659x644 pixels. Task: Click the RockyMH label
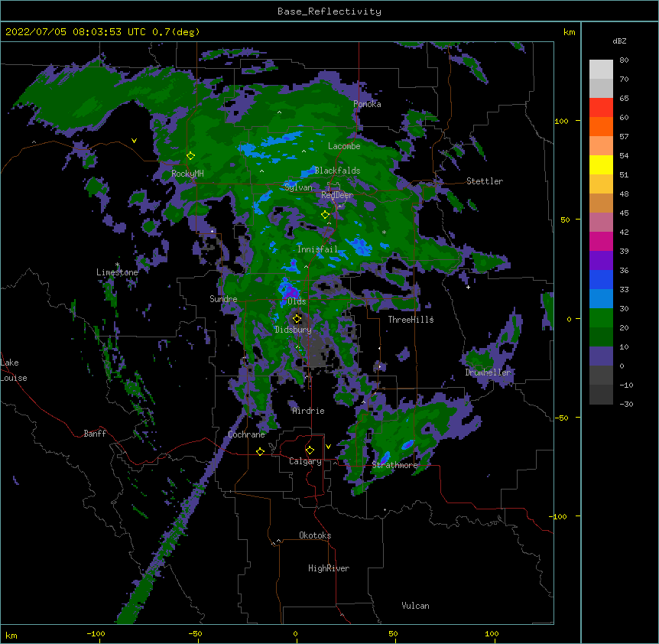coord(187,174)
